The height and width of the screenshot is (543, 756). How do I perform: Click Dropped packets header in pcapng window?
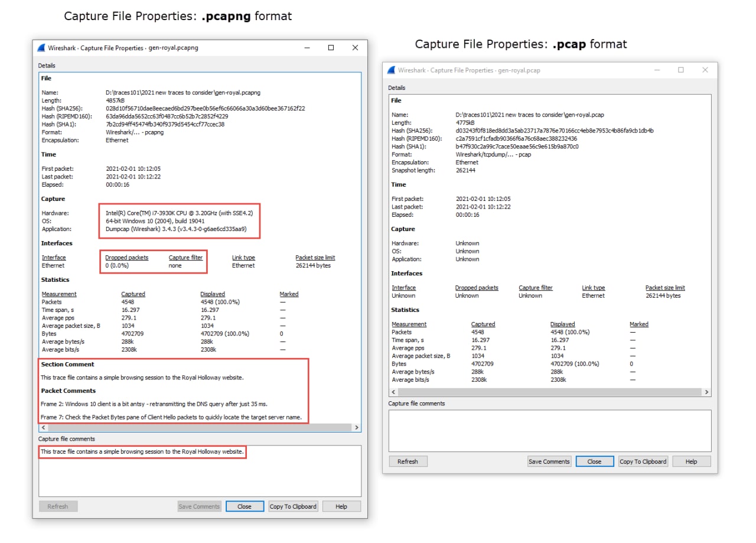coord(127,258)
